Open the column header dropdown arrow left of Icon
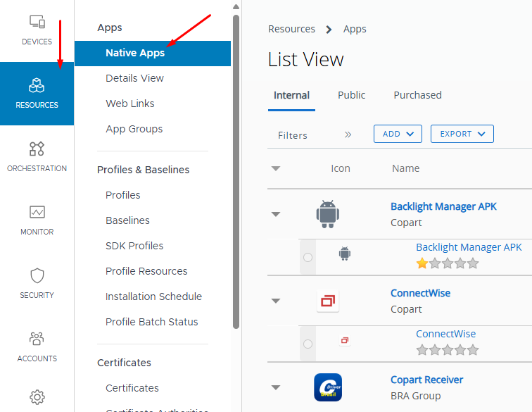 click(x=276, y=168)
